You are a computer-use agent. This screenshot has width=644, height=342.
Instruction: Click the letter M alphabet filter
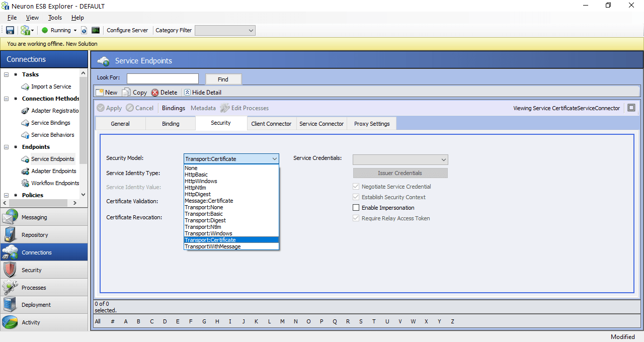[283, 321]
